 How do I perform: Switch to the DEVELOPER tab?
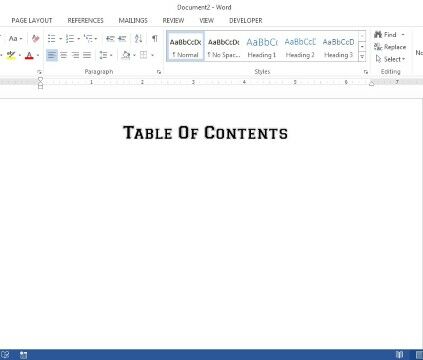[x=246, y=21]
